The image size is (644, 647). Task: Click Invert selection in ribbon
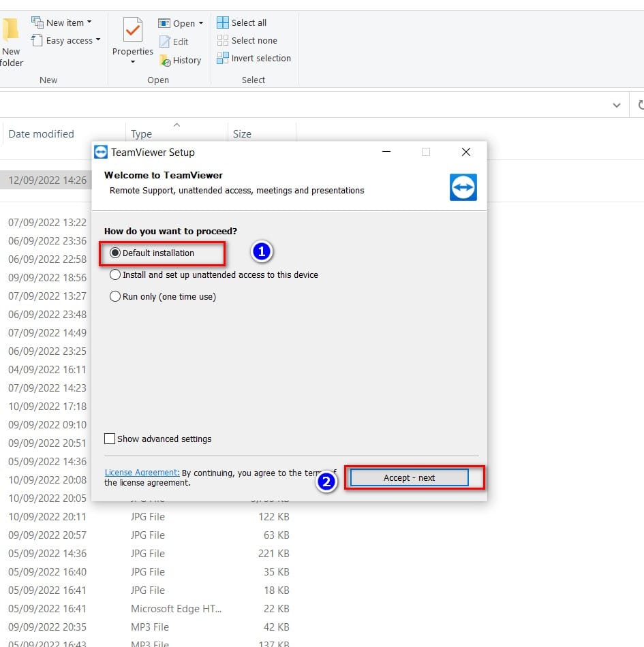click(254, 58)
